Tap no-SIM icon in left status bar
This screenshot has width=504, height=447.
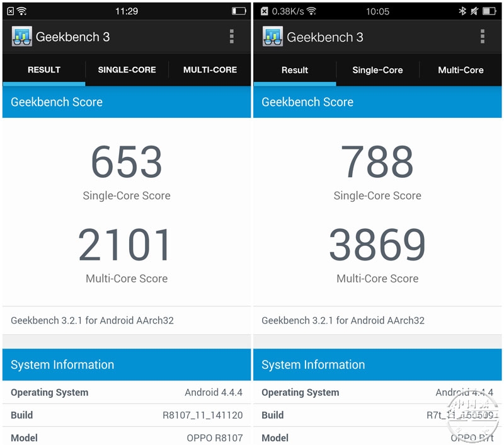[x=10, y=11]
